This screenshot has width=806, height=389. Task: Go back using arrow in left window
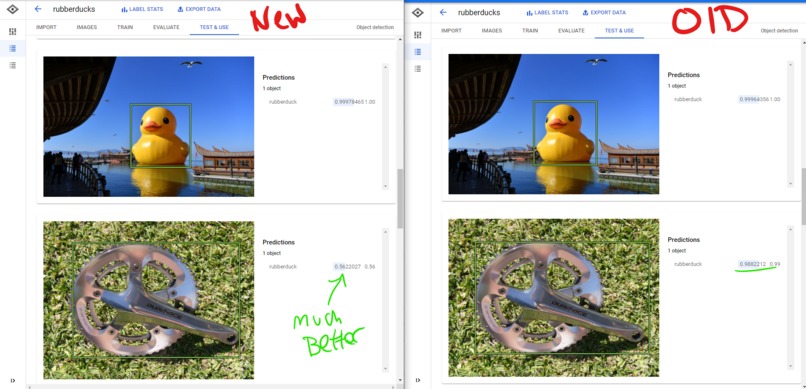[x=38, y=9]
